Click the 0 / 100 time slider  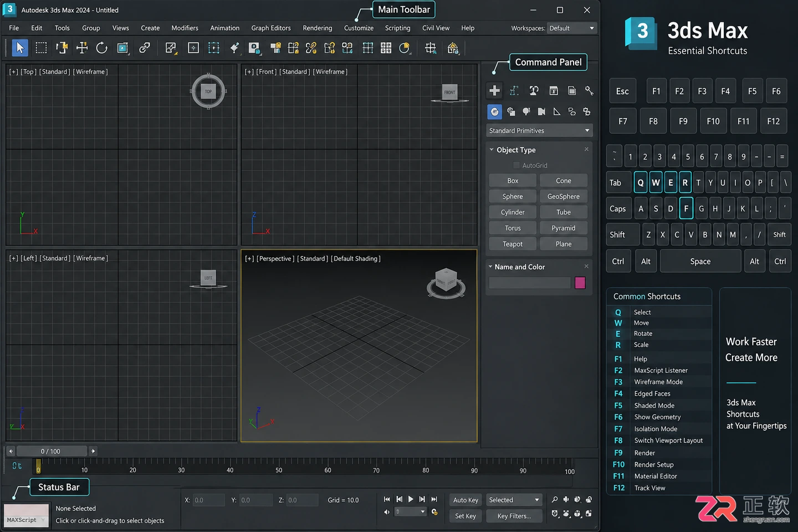tap(52, 451)
